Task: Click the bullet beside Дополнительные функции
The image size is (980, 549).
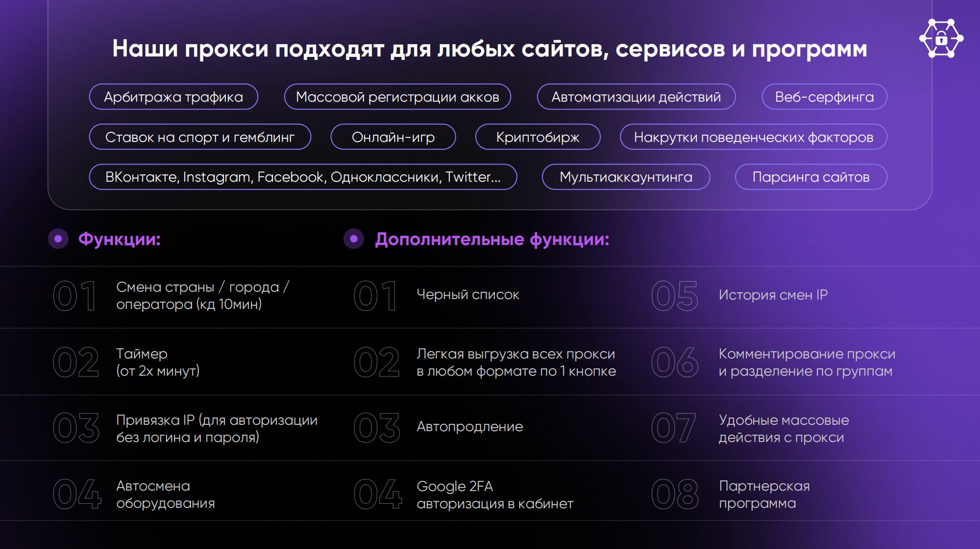Action: [354, 239]
